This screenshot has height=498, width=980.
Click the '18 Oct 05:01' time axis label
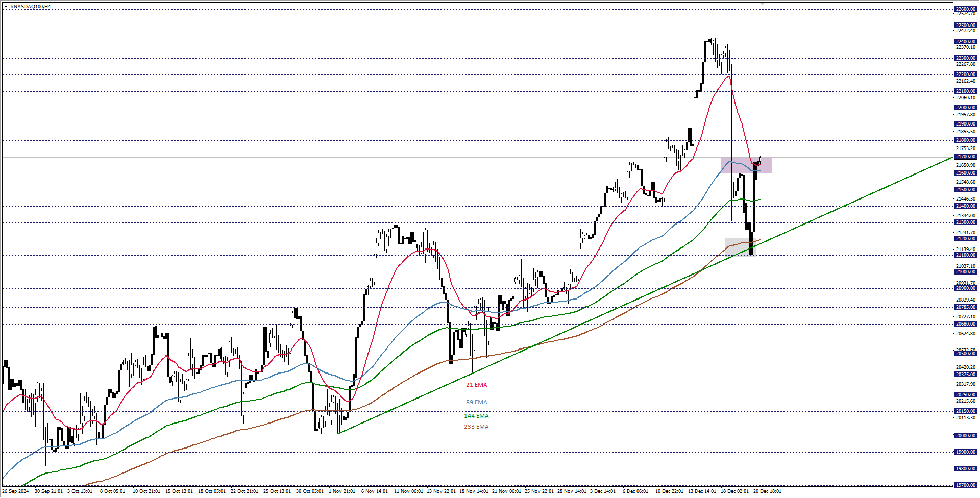212,491
